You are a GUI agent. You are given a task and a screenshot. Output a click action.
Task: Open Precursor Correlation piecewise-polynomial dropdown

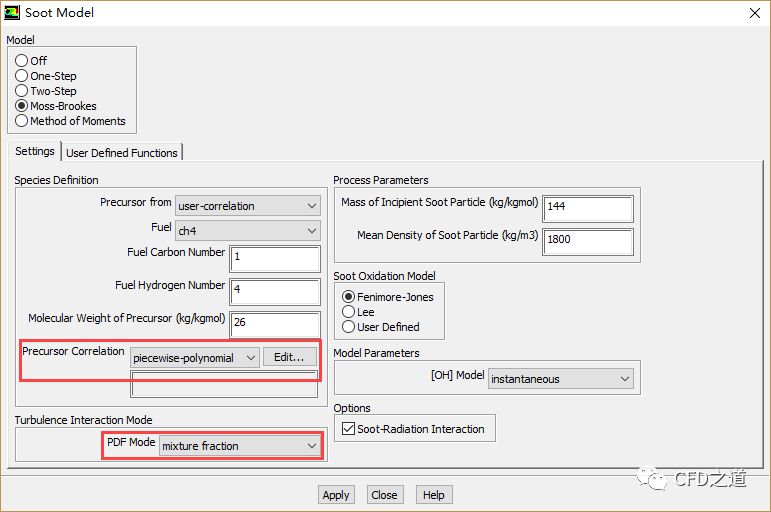click(x=195, y=358)
